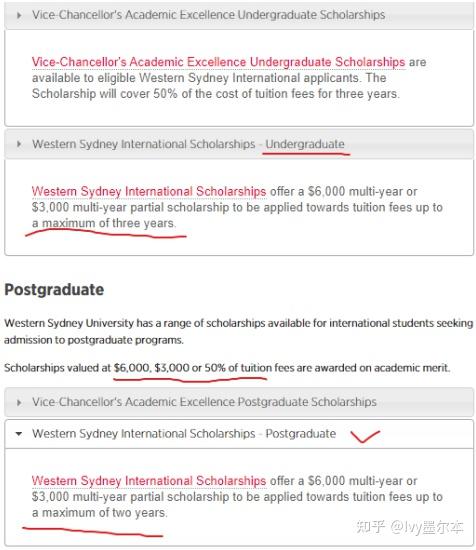Open the Western Sydney International Scholarships link in the Postgraduate section

click(149, 481)
